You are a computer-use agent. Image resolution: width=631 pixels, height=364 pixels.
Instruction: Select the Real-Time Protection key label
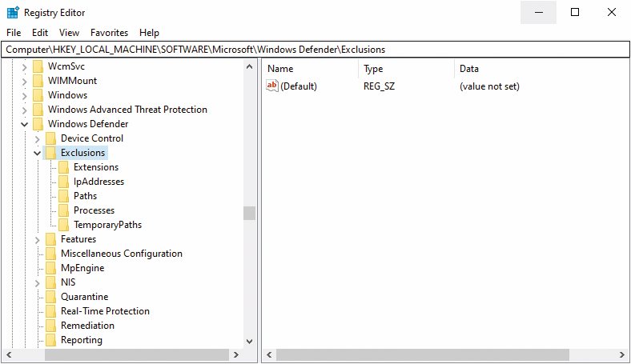point(105,311)
